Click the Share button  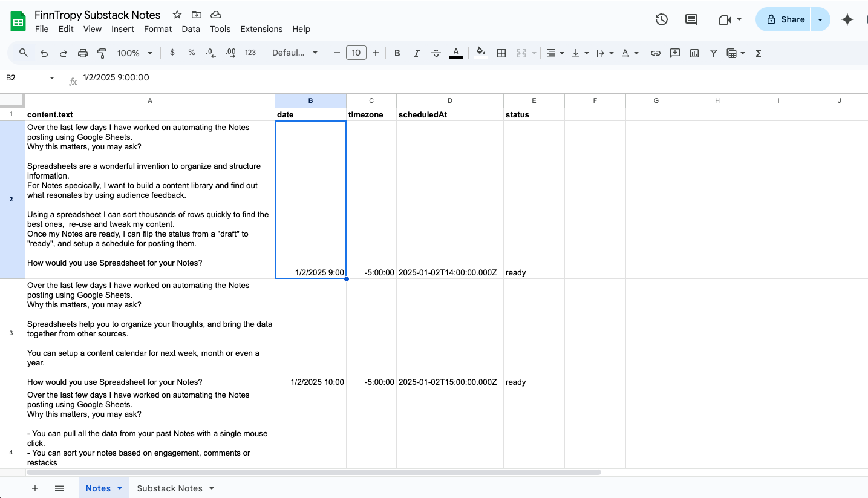(x=783, y=19)
